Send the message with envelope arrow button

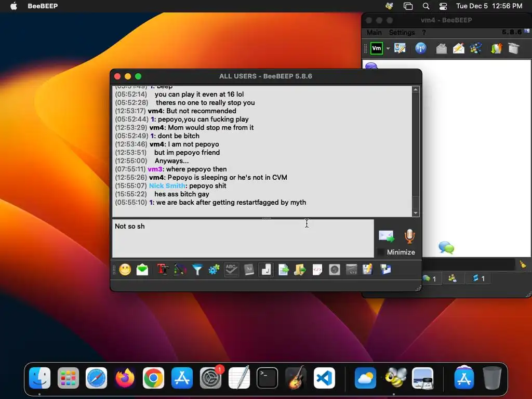[387, 236]
